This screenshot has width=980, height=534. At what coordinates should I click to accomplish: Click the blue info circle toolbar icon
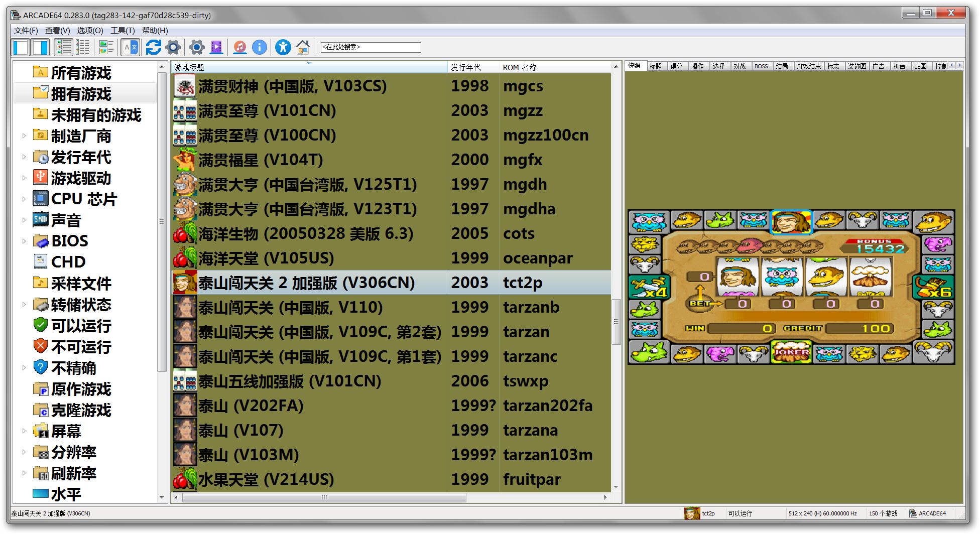click(x=259, y=48)
